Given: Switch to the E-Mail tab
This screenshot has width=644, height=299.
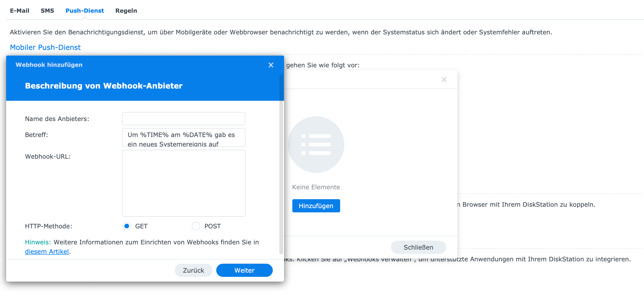Looking at the screenshot, I should point(20,11).
